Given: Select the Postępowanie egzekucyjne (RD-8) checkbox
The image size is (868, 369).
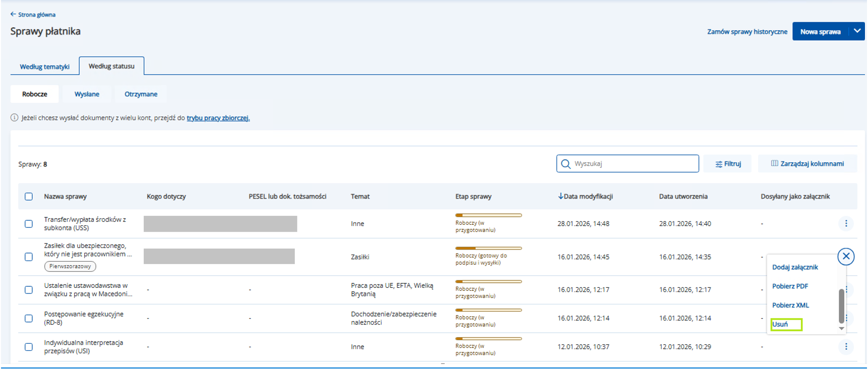Looking at the screenshot, I should [x=29, y=319].
